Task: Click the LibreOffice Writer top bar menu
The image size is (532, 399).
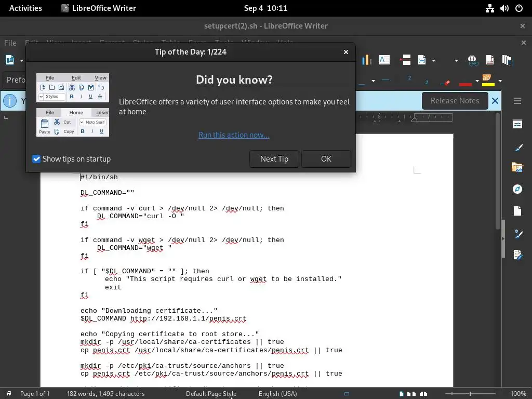Action: tap(99, 8)
